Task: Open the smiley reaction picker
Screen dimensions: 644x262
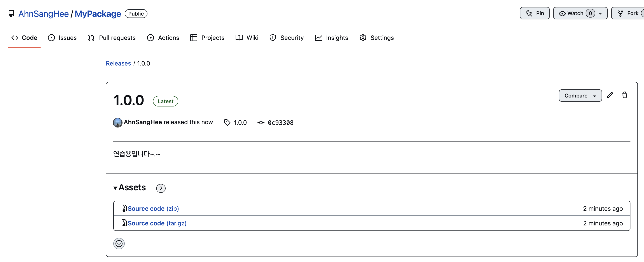Action: [x=119, y=243]
